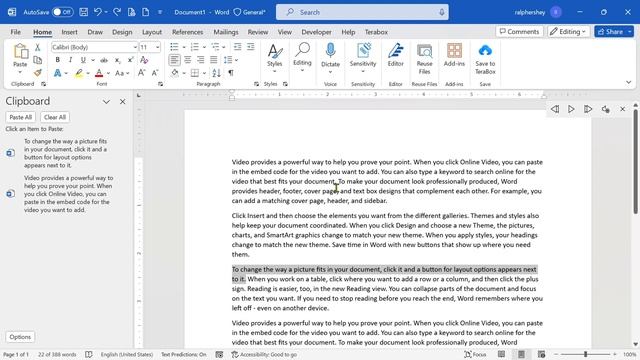Play the Read Aloud playback
This screenshot has width=640, height=360.
coord(571,109)
